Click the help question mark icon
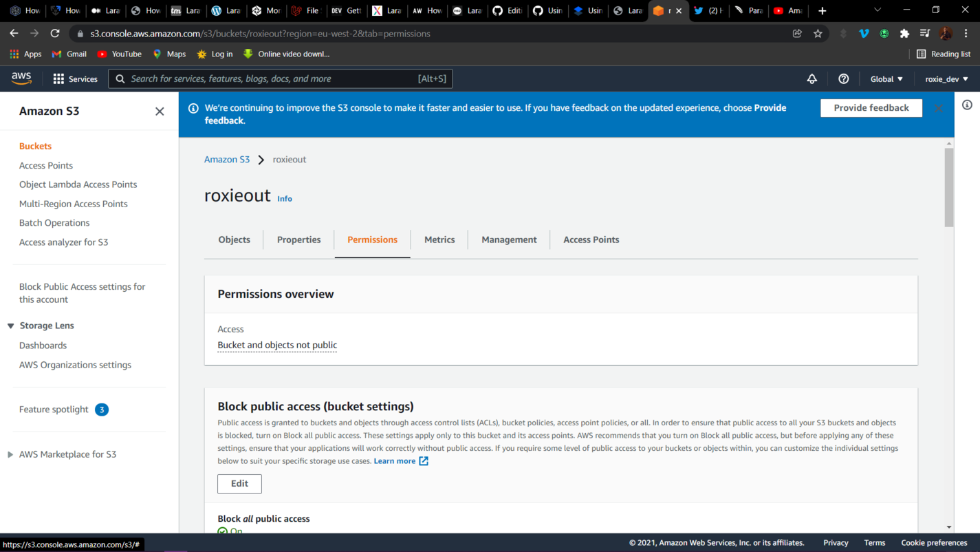The height and width of the screenshot is (552, 980). click(x=843, y=79)
